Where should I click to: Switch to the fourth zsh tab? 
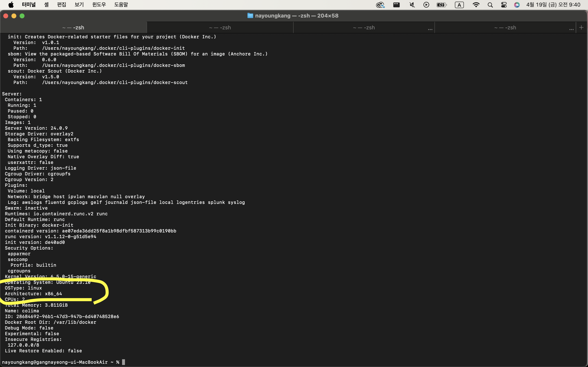click(x=505, y=28)
